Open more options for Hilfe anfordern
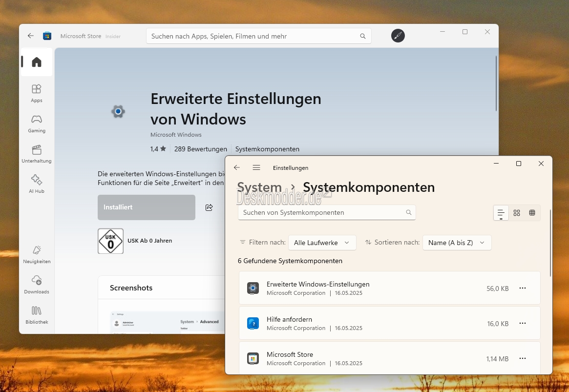Viewport: 569px width, 392px height. pos(523,324)
